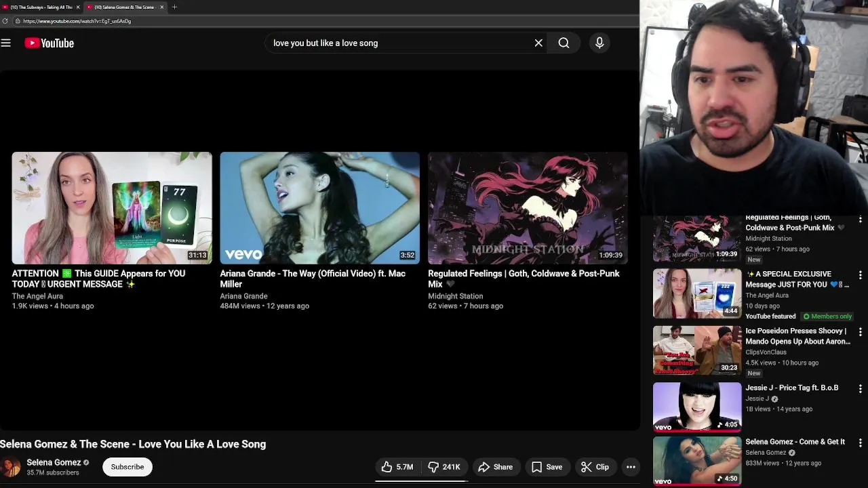Visit the Jessie J channel name in sidebar
The image size is (868, 488).
point(757,399)
